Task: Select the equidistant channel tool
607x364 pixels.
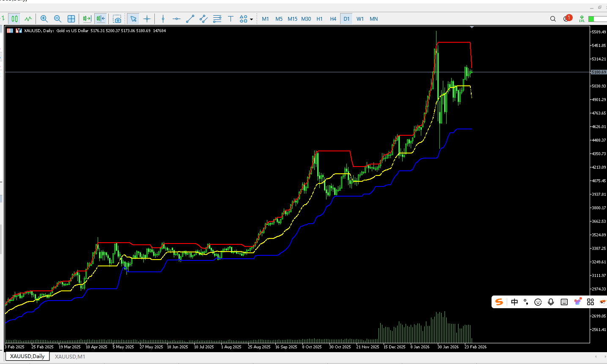Action: pos(203,19)
